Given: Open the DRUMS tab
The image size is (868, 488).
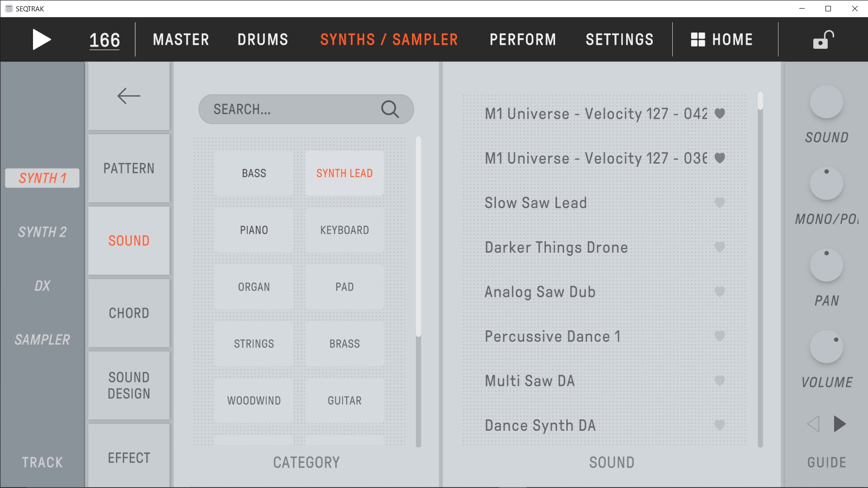Looking at the screenshot, I should point(263,40).
